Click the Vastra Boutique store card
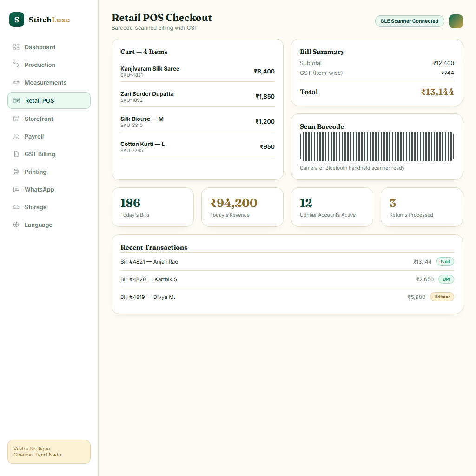The height and width of the screenshot is (476, 476). 49,452
